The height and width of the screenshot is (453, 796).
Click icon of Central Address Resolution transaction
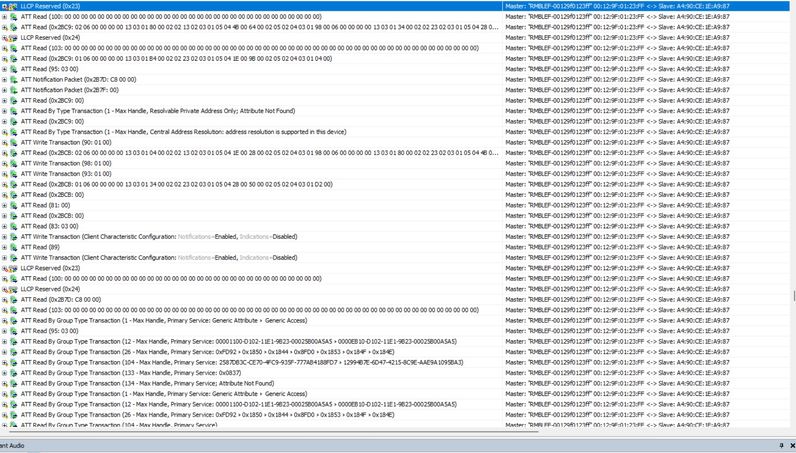(x=14, y=132)
